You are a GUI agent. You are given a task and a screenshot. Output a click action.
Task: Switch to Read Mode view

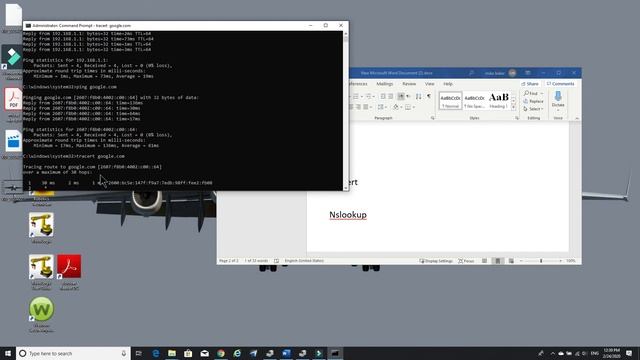(484, 260)
